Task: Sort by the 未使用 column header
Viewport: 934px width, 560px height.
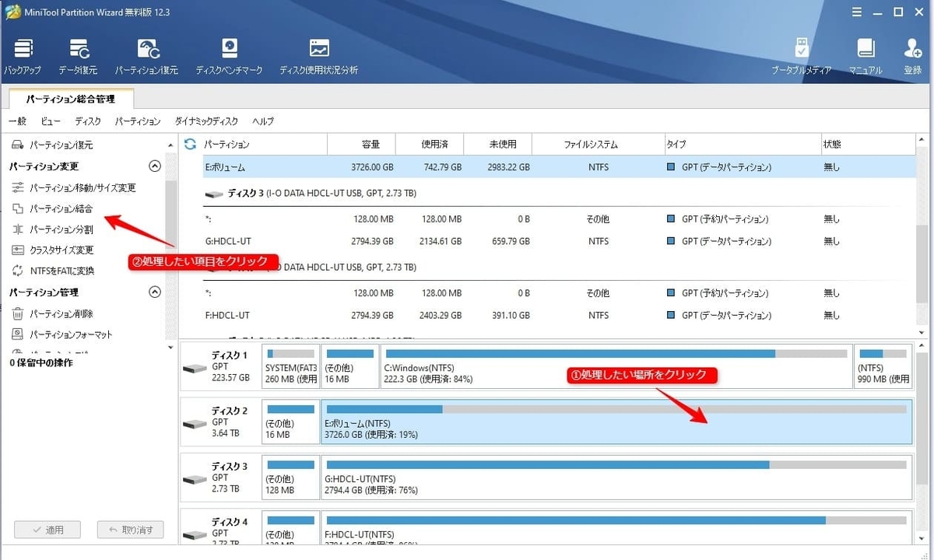Action: [x=497, y=144]
